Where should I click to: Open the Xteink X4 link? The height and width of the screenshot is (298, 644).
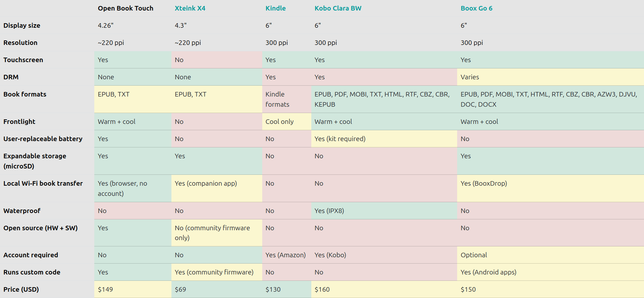pos(190,8)
